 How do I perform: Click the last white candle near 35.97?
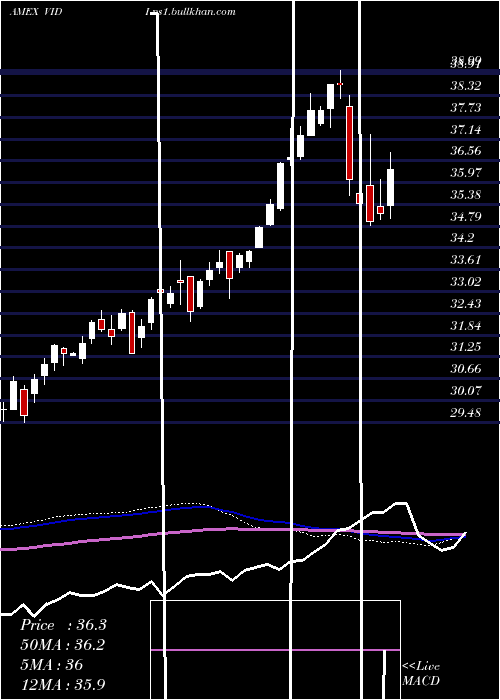point(391,187)
